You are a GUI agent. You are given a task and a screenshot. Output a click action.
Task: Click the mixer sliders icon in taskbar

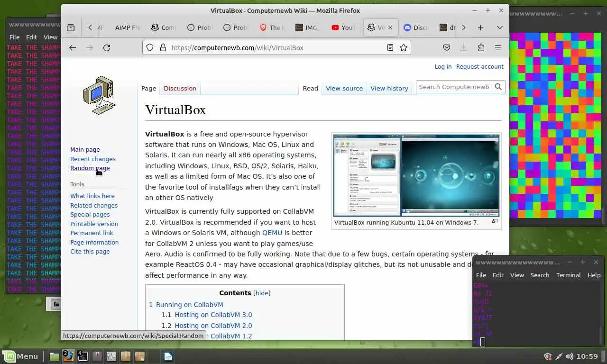111,356
